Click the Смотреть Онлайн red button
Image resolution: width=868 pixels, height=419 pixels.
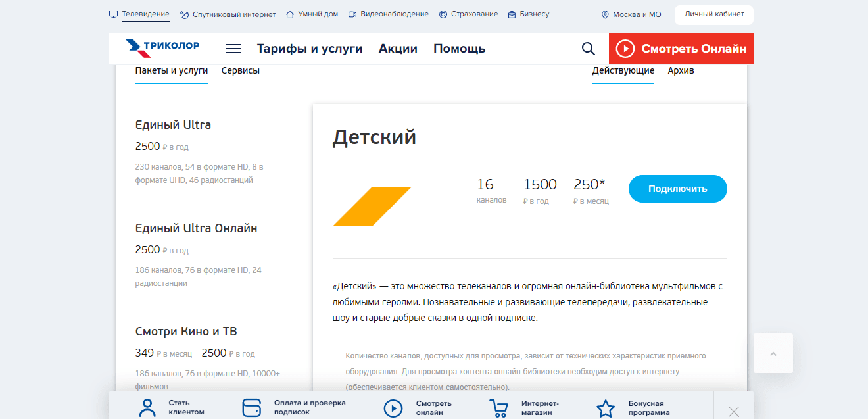681,49
